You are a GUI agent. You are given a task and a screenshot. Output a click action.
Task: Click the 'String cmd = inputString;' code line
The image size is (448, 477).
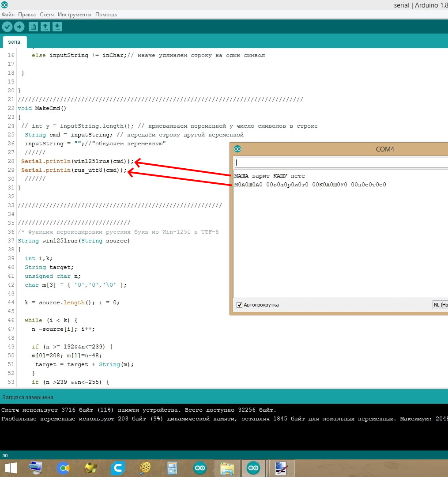tap(69, 135)
